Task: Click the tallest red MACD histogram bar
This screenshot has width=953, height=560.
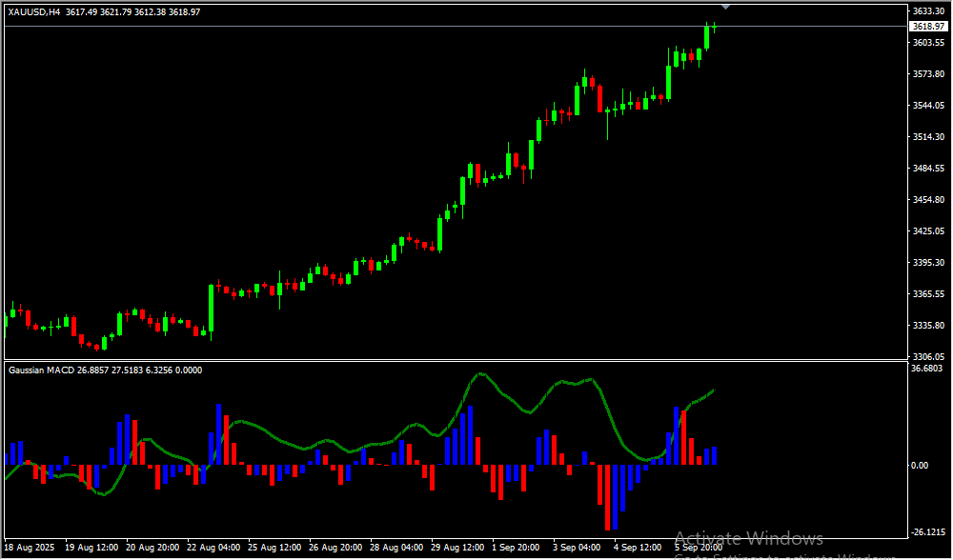Action: tap(606, 495)
